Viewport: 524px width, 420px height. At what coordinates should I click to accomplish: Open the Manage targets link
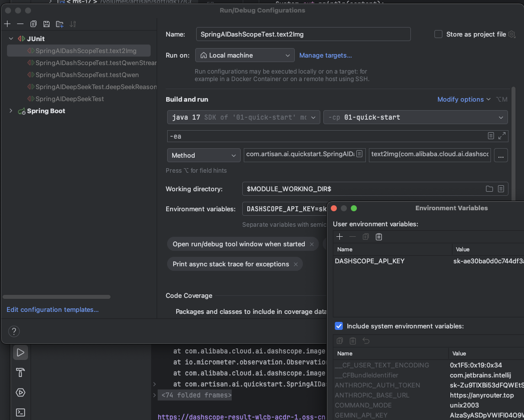325,55
